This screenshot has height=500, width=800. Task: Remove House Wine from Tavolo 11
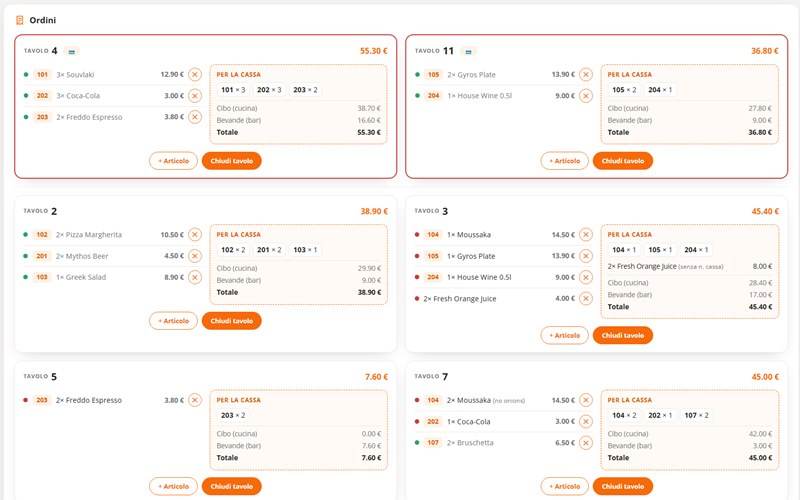click(x=586, y=96)
